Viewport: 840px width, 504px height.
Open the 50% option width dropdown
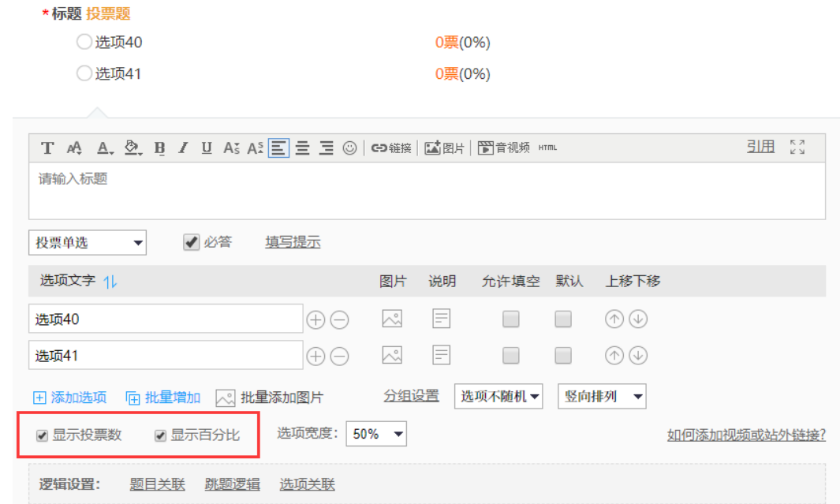(376, 434)
